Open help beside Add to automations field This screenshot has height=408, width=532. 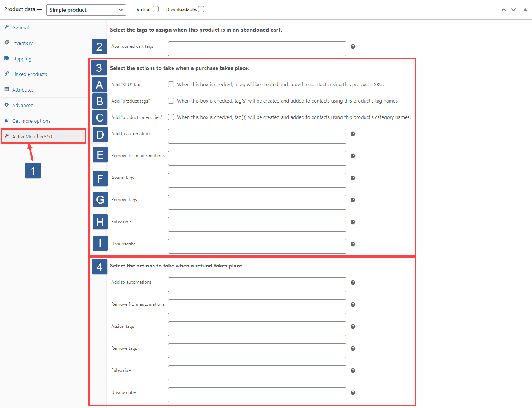(353, 134)
